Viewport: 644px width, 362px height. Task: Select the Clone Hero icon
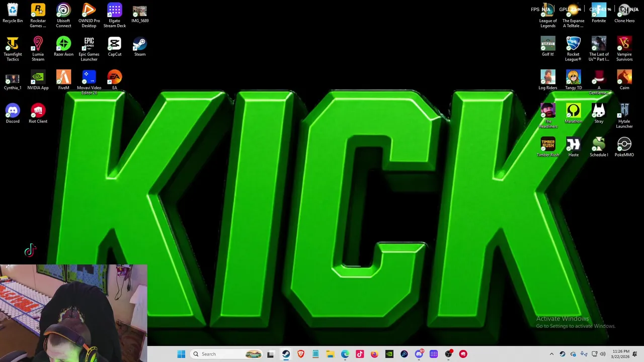[x=624, y=14]
